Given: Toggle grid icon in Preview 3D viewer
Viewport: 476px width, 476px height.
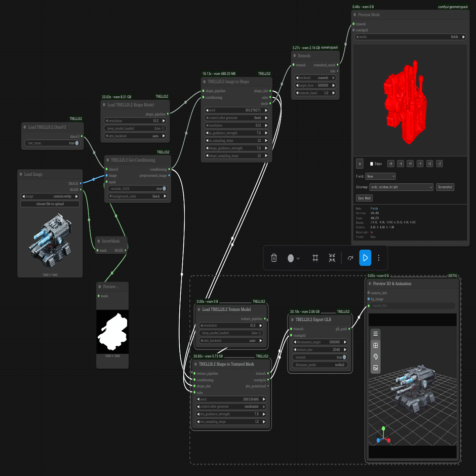Looking at the screenshot, I should 376,345.
